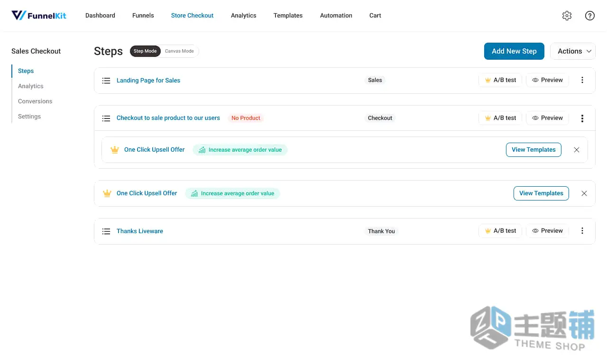The height and width of the screenshot is (364, 607).
Task: Grab drag handle of Checkout to sale product row
Action: coord(106,118)
